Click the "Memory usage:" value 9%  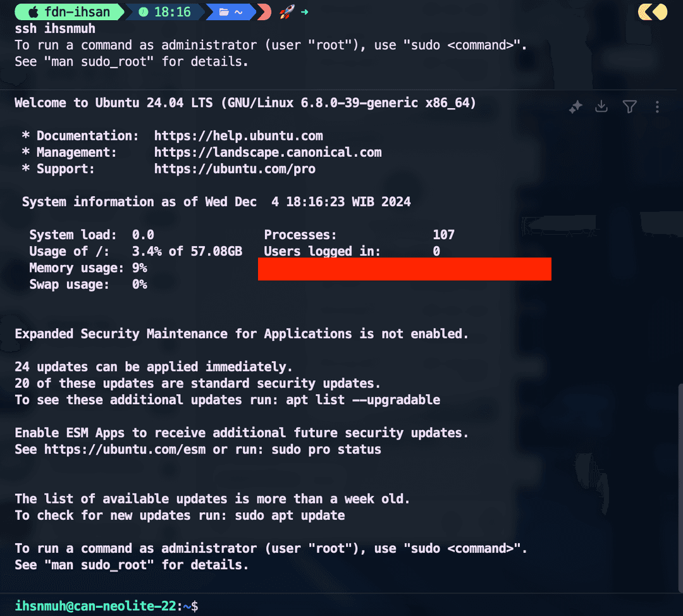(139, 268)
